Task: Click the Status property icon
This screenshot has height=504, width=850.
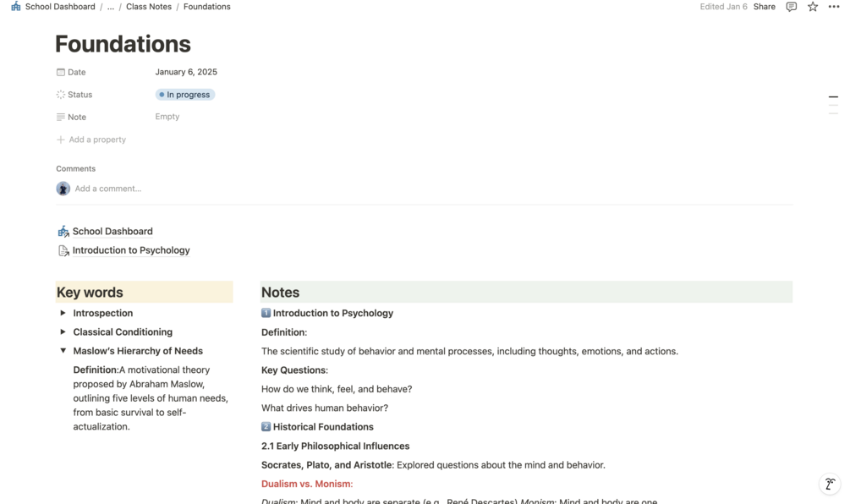Action: [x=61, y=95]
